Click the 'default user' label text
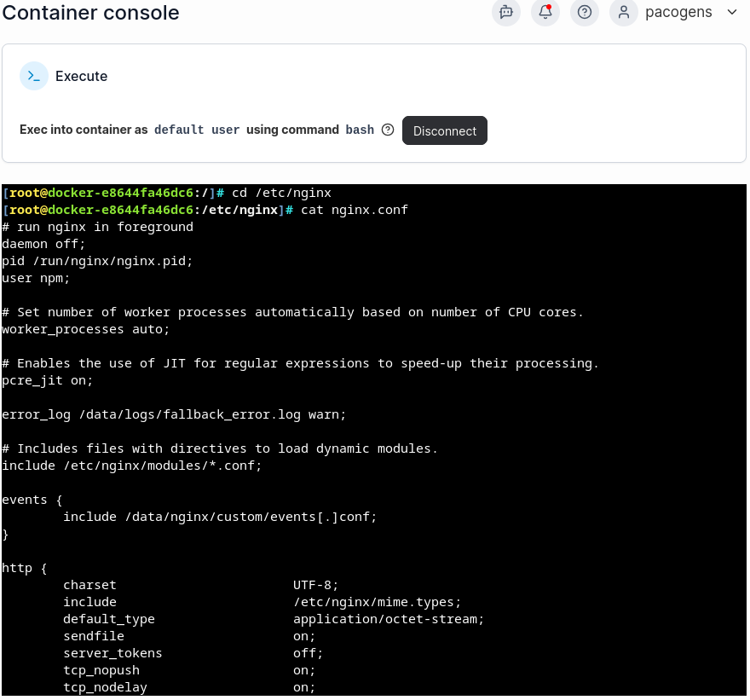The height and width of the screenshot is (700, 750). point(197,130)
